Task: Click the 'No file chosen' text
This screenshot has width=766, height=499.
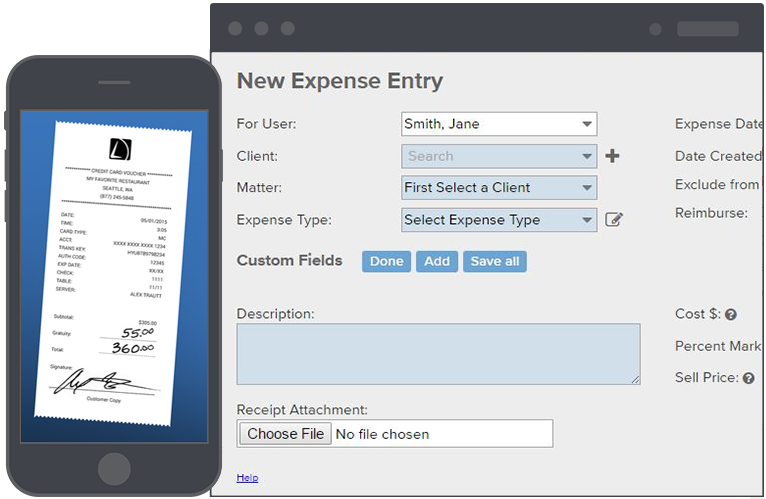Action: (x=383, y=434)
